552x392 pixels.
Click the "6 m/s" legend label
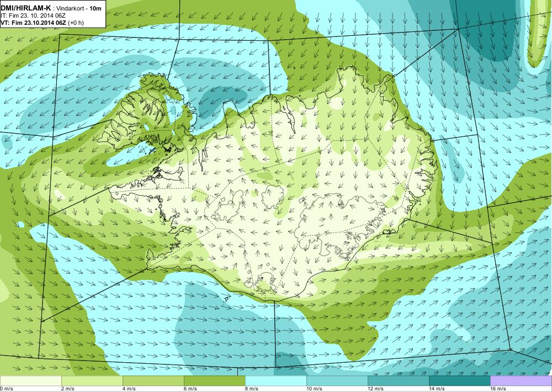point(190,389)
